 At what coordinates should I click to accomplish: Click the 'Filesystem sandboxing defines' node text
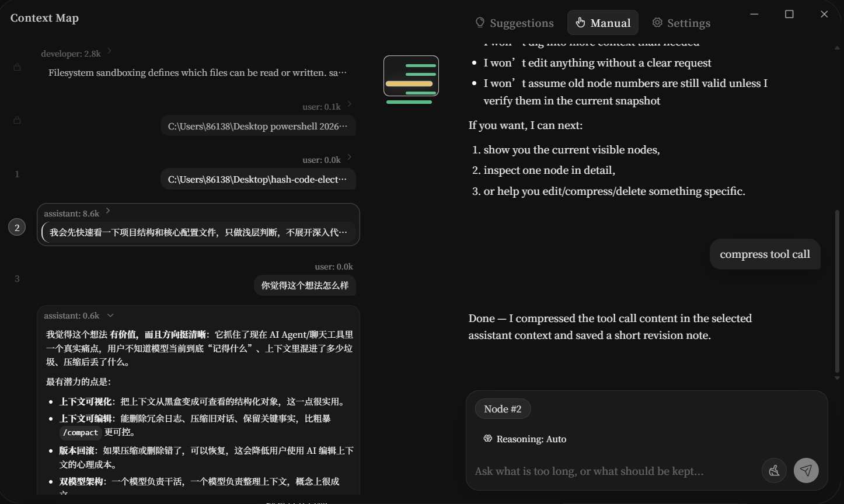pos(197,72)
